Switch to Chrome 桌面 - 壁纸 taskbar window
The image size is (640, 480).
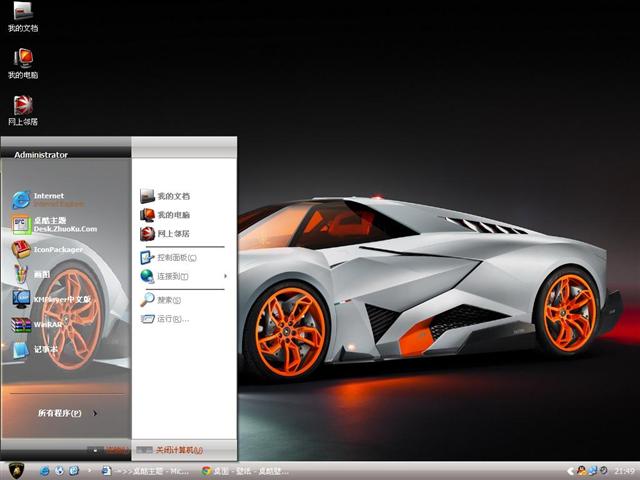point(246,471)
